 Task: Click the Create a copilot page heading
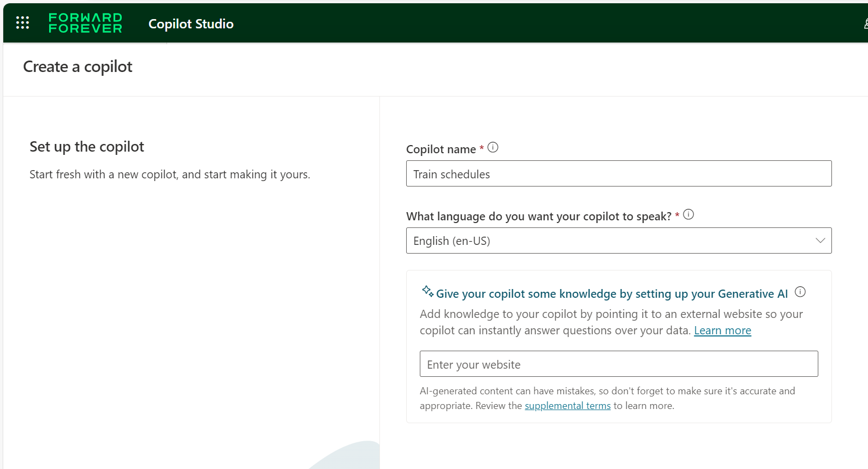click(x=78, y=67)
